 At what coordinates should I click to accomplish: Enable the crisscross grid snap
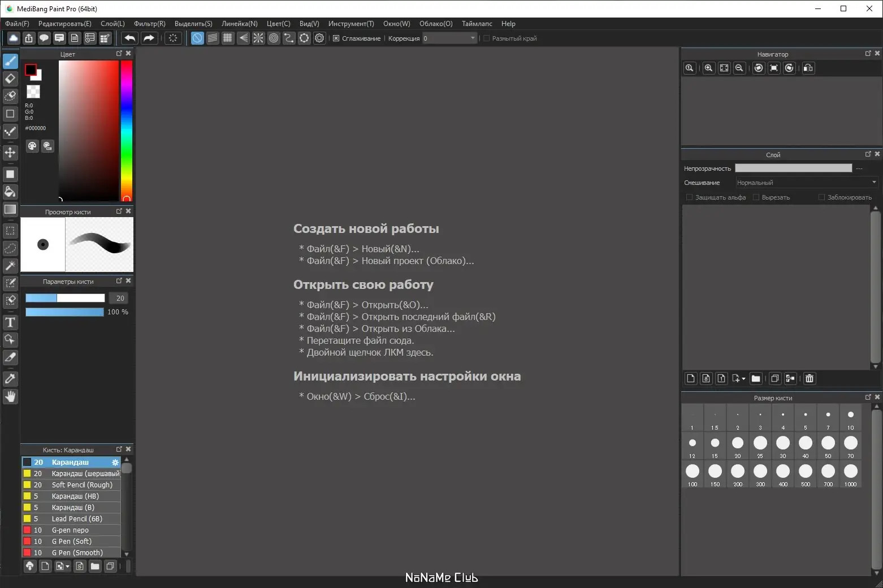(x=228, y=38)
